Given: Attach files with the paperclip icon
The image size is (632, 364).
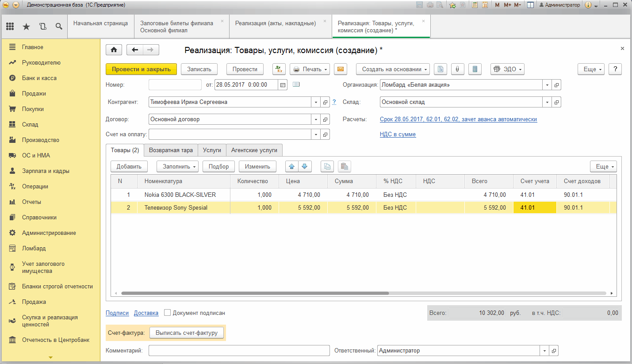Looking at the screenshot, I should point(457,69).
